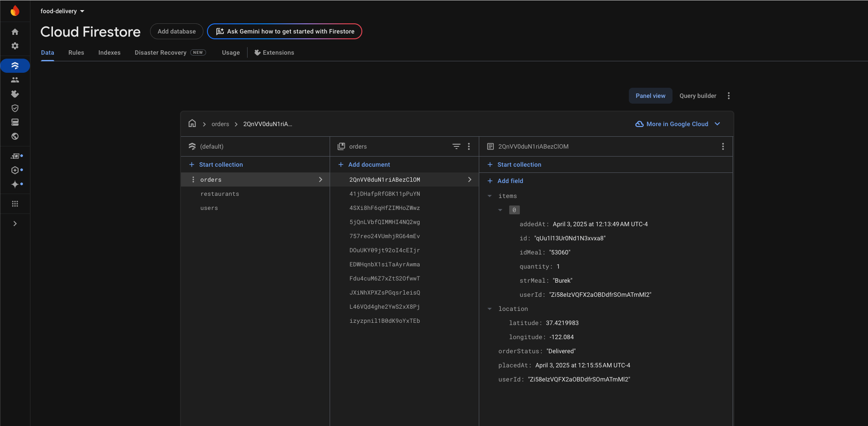Open the document panel three-dot menu
Screen dimensions: 868x426
tap(723, 146)
